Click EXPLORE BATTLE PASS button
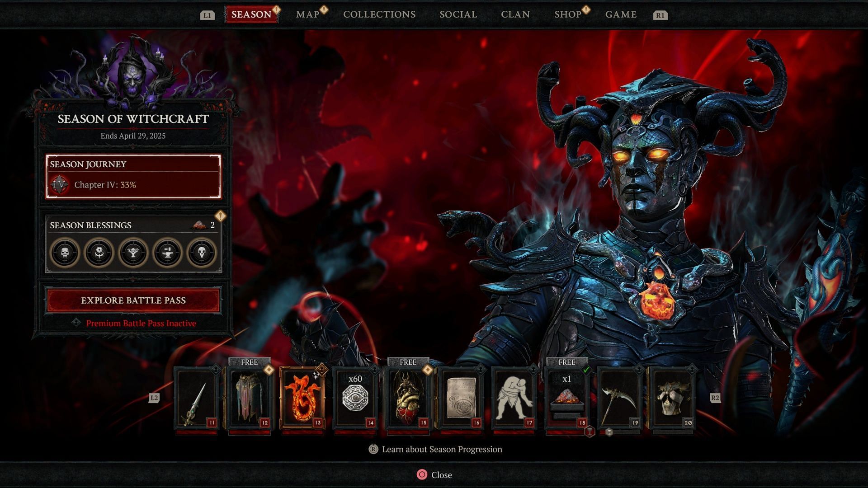This screenshot has width=868, height=488. pos(133,300)
